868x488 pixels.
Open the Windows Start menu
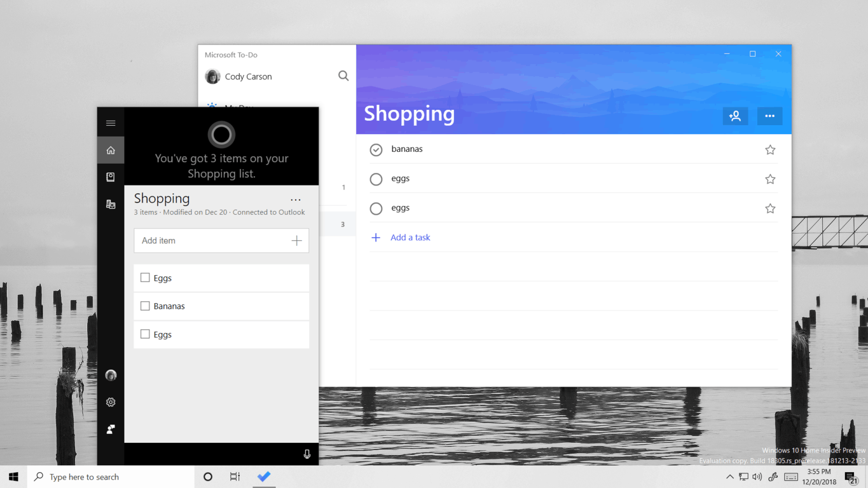[13, 477]
